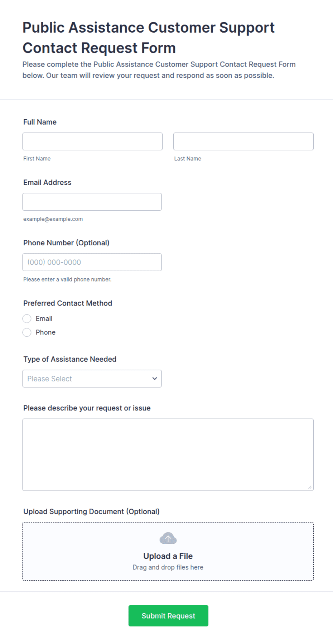The image size is (333, 644).
Task: Click the Type of Assistance Needed label
Action: (70, 359)
